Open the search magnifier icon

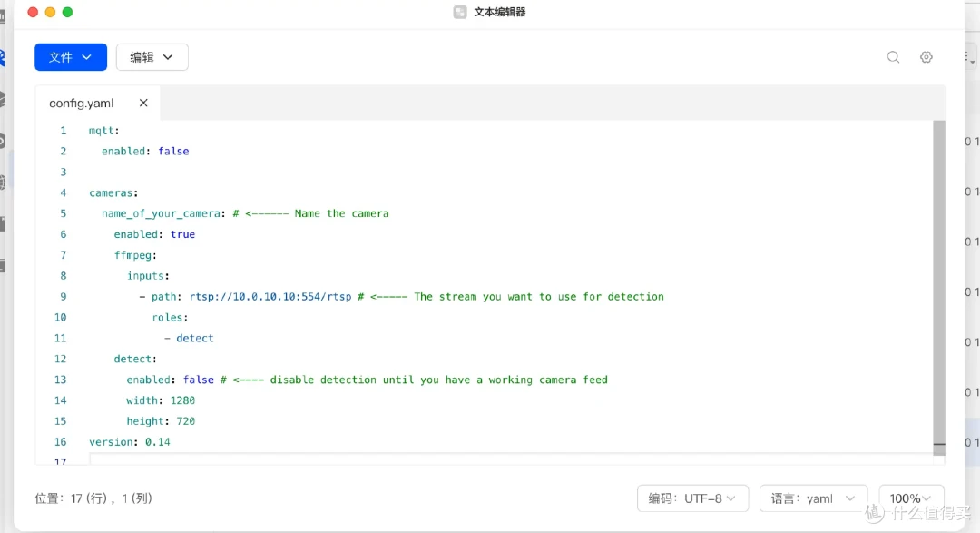coord(893,57)
